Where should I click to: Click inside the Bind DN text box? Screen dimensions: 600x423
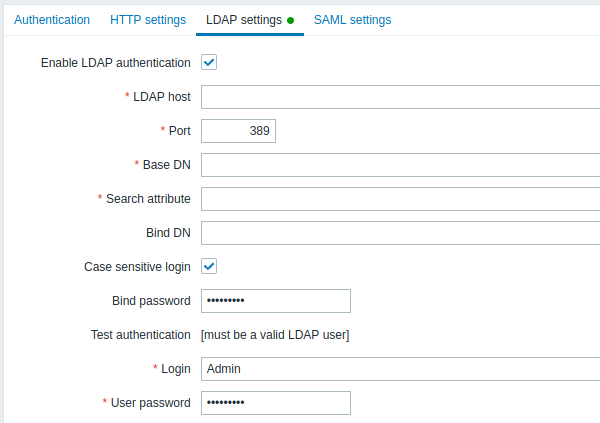(400, 233)
